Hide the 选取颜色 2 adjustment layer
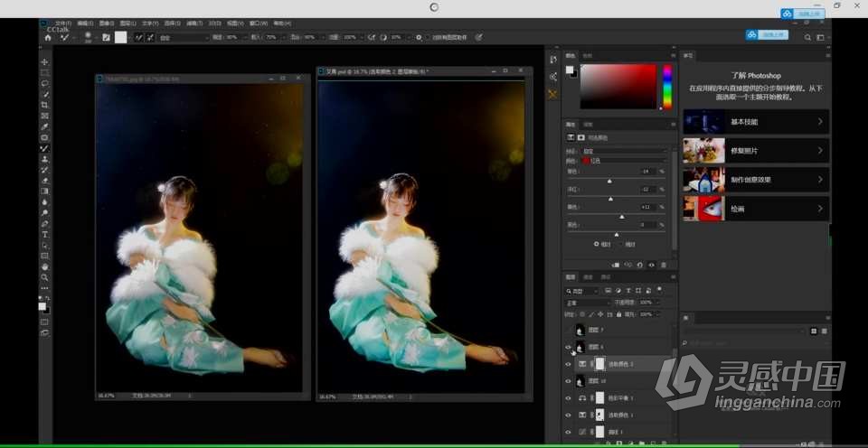The height and width of the screenshot is (448, 868). pos(568,365)
